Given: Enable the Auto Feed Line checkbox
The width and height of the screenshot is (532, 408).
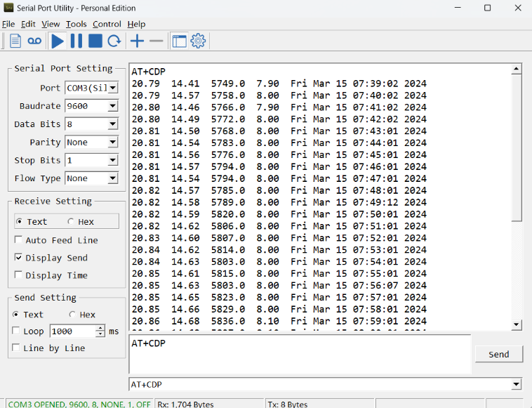Looking at the screenshot, I should pyautogui.click(x=18, y=240).
